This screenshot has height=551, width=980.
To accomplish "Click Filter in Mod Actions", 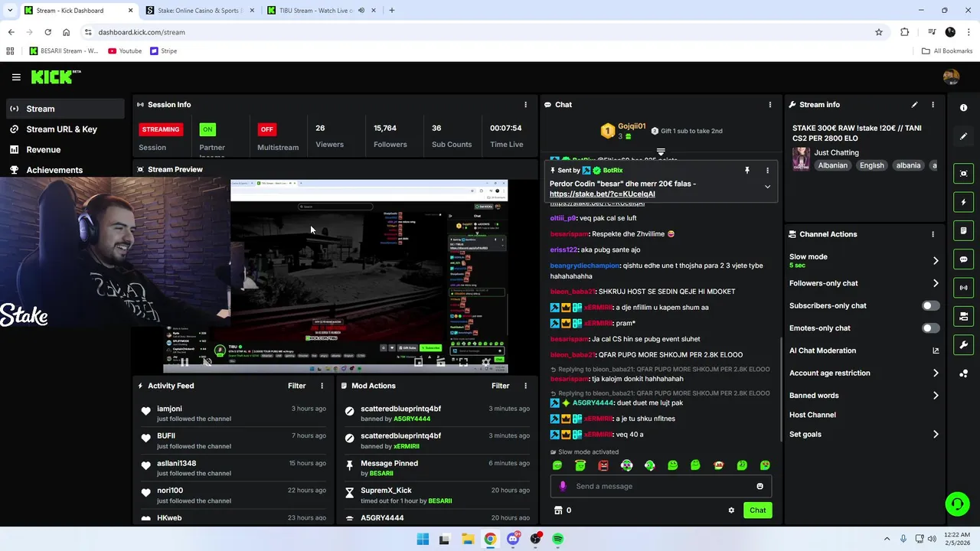I will [501, 386].
